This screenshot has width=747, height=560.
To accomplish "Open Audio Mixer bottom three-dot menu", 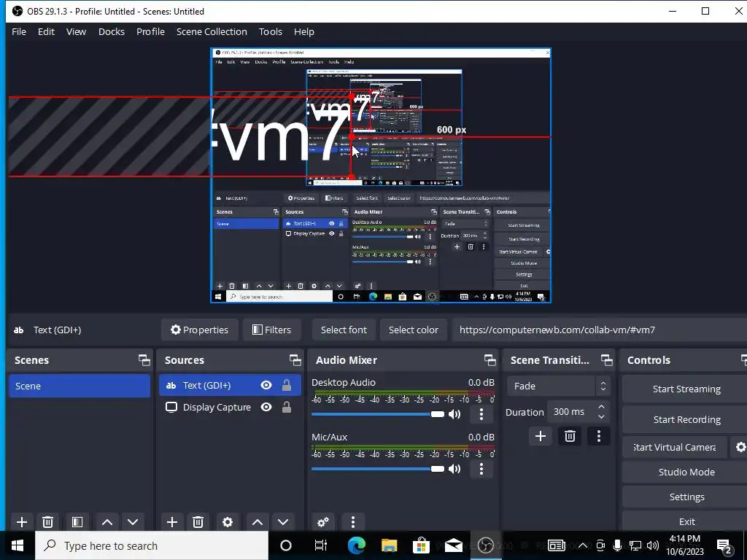I will point(353,522).
